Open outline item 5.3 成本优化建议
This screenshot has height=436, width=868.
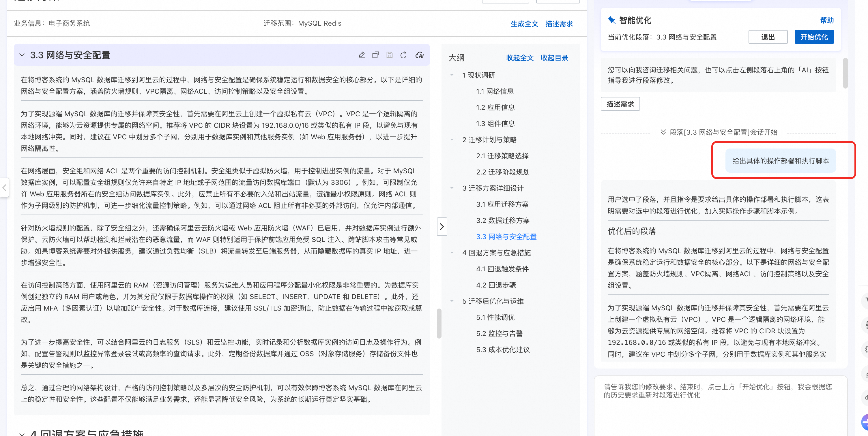[502, 350]
